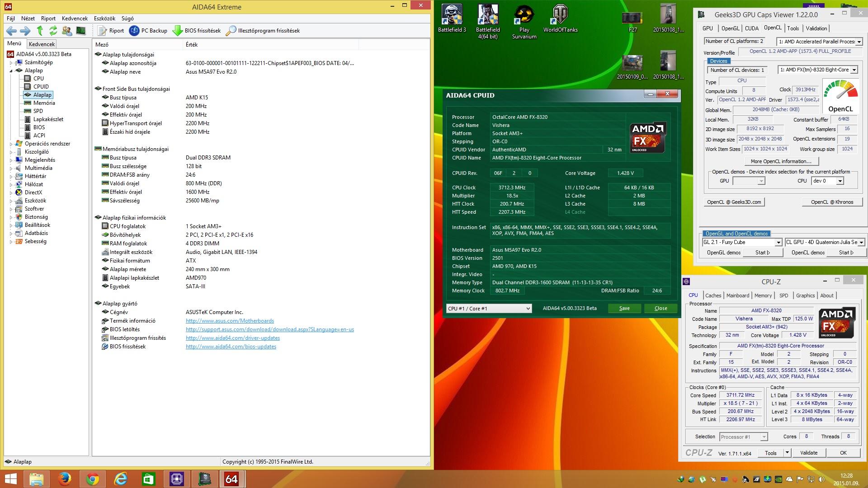Follow the asus.com/Motherboards link
This screenshot has height=488, width=868.
coord(230,321)
